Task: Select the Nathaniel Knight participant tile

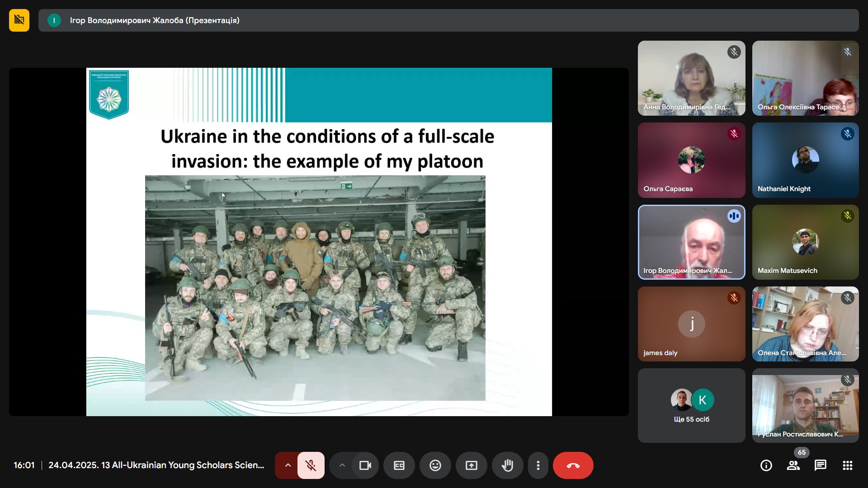Action: [805, 160]
